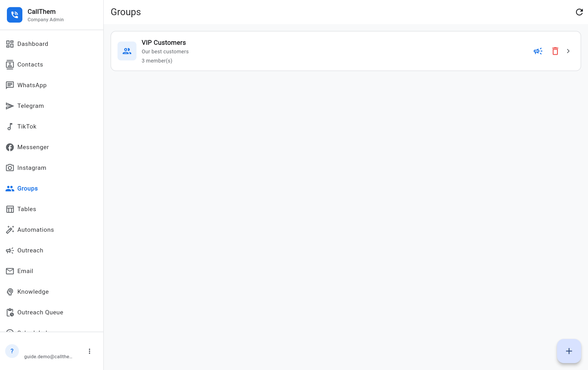Image resolution: width=588 pixels, height=370 pixels.
Task: Select the Groups menu label
Action: [28, 188]
